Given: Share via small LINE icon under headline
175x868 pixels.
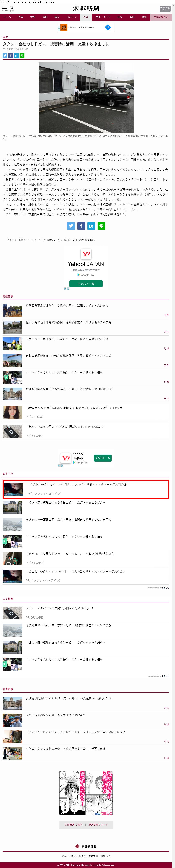Looking at the screenshot, I should point(22,55).
